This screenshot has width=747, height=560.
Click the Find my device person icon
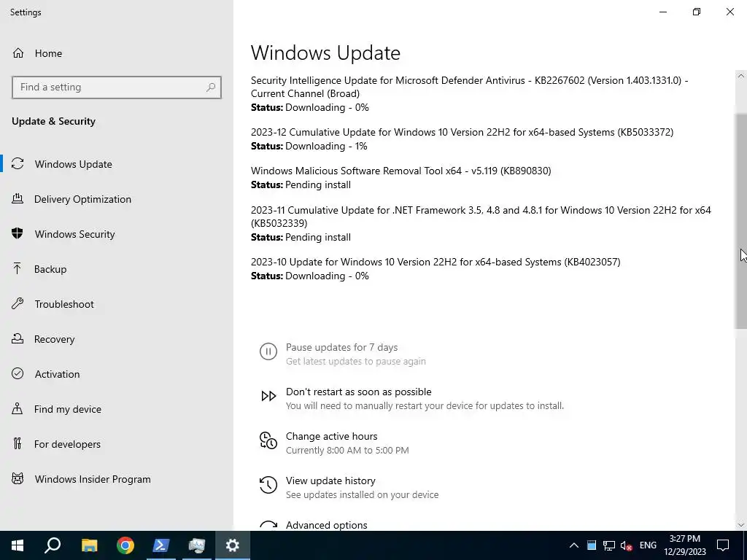point(18,408)
